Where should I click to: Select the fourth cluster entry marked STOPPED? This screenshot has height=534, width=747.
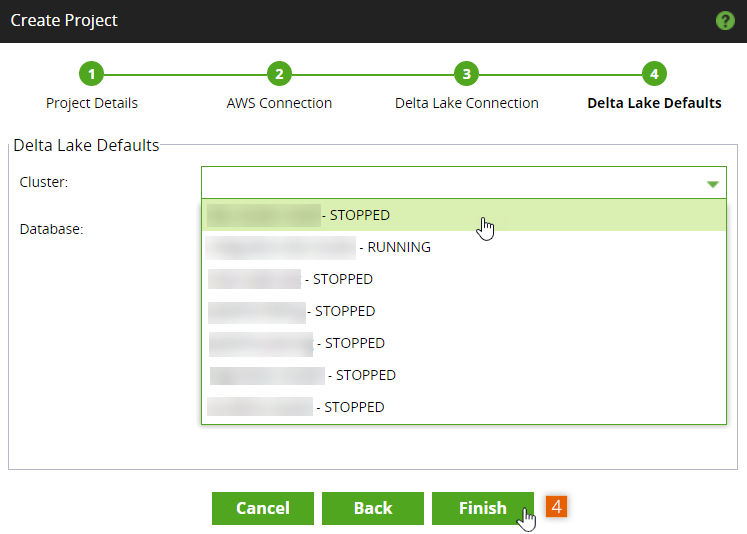(464, 311)
